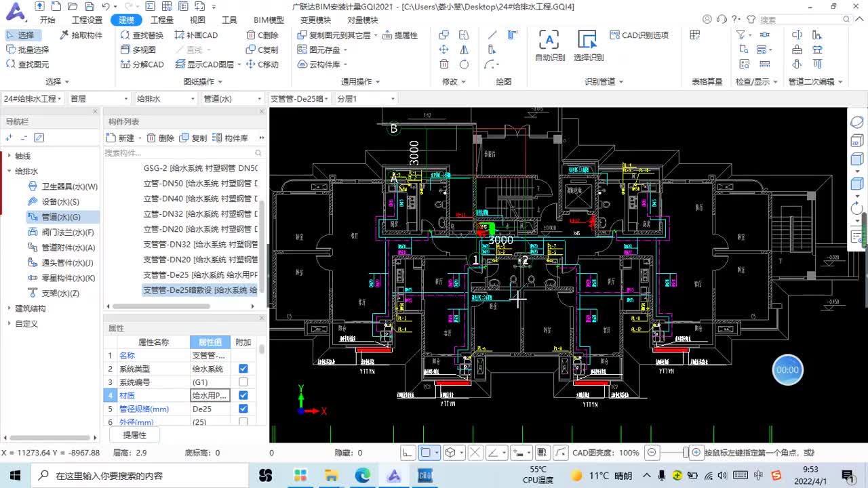Viewport: 868px width, 488px height.
Task: Switch to 开始 ribbon tab
Action: 47,20
